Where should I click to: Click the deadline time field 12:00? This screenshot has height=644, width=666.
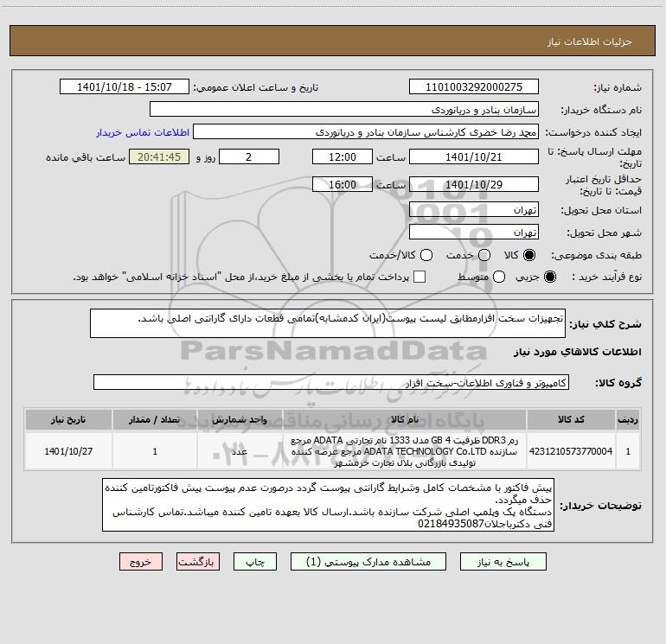click(343, 156)
